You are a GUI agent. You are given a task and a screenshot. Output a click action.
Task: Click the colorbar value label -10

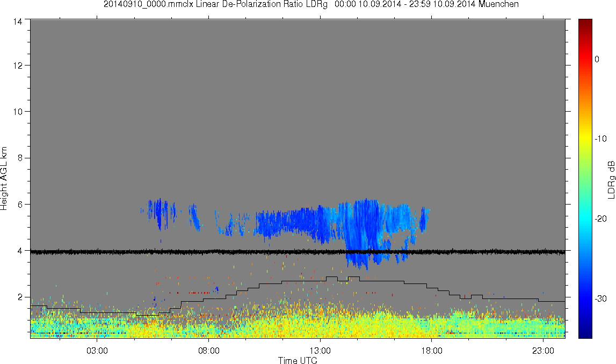[600, 139]
